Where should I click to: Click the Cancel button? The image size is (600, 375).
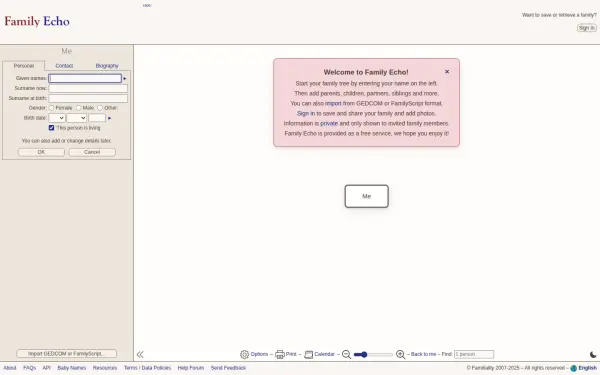(92, 152)
